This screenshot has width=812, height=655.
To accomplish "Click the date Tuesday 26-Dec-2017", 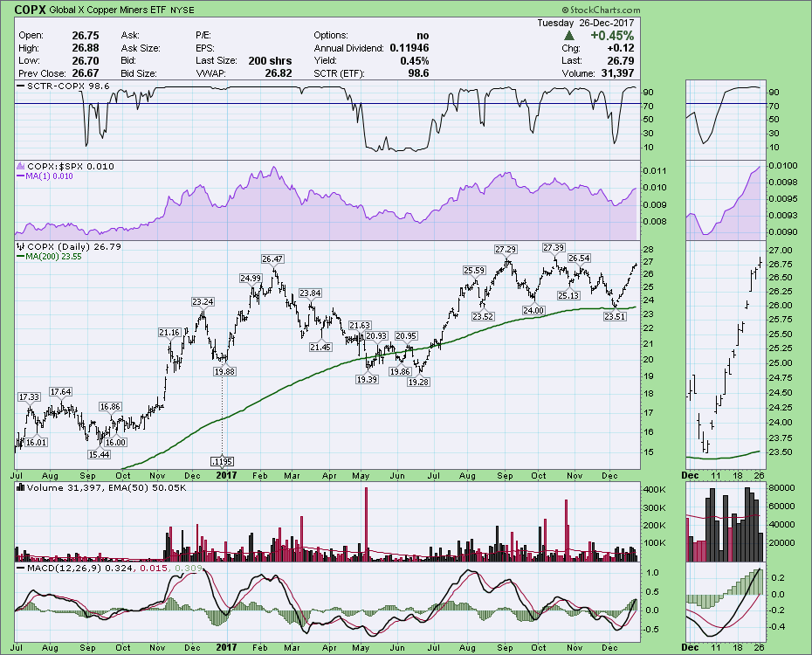I will click(585, 24).
